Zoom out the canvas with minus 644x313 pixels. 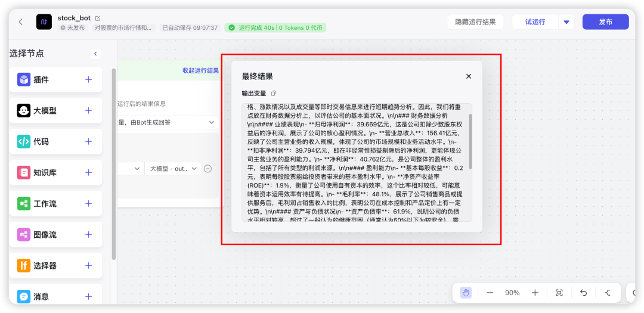490,293
